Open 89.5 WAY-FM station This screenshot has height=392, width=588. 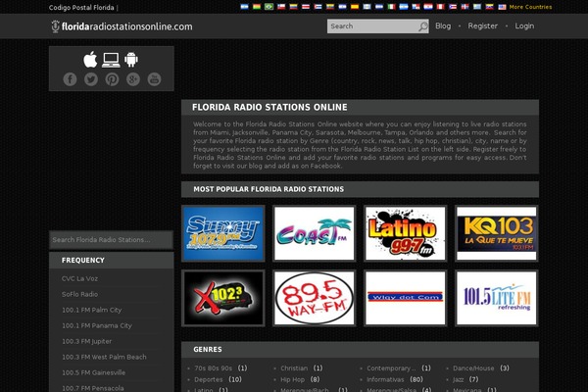tap(315, 298)
